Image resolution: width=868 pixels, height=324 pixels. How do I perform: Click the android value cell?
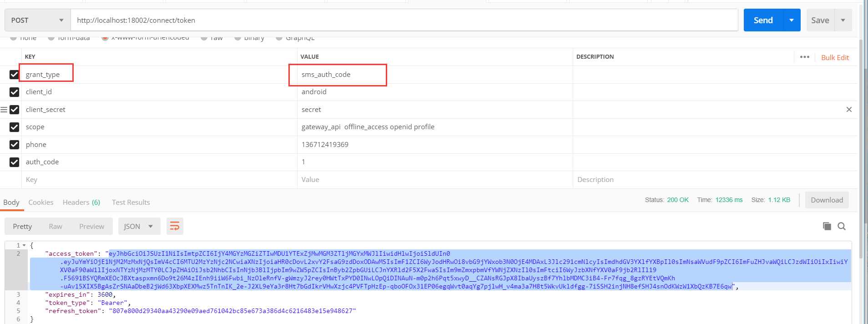click(435, 92)
